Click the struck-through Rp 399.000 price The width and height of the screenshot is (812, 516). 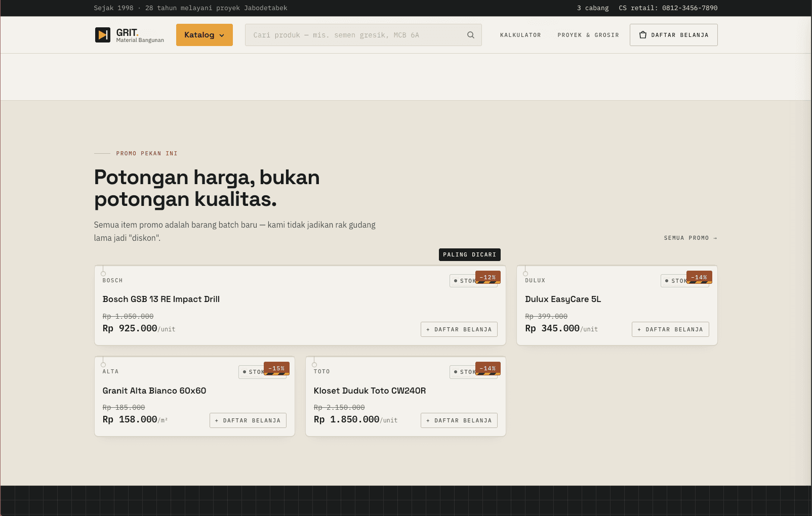click(x=546, y=316)
